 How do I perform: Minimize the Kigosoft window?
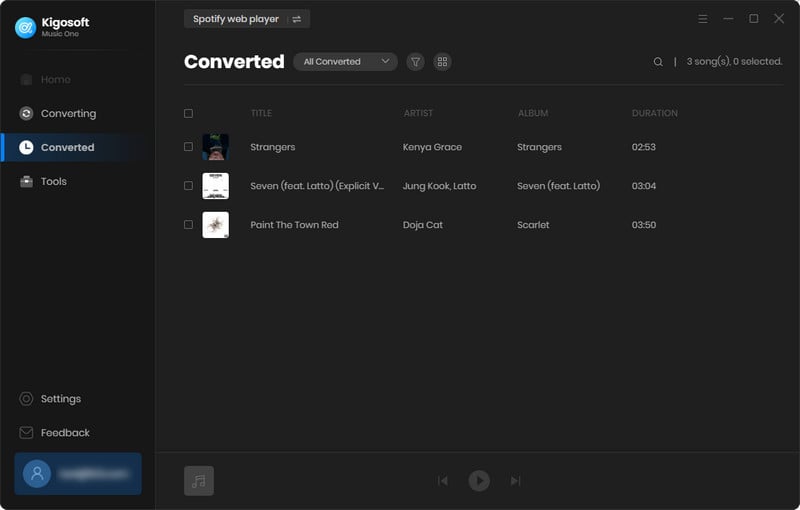point(728,19)
